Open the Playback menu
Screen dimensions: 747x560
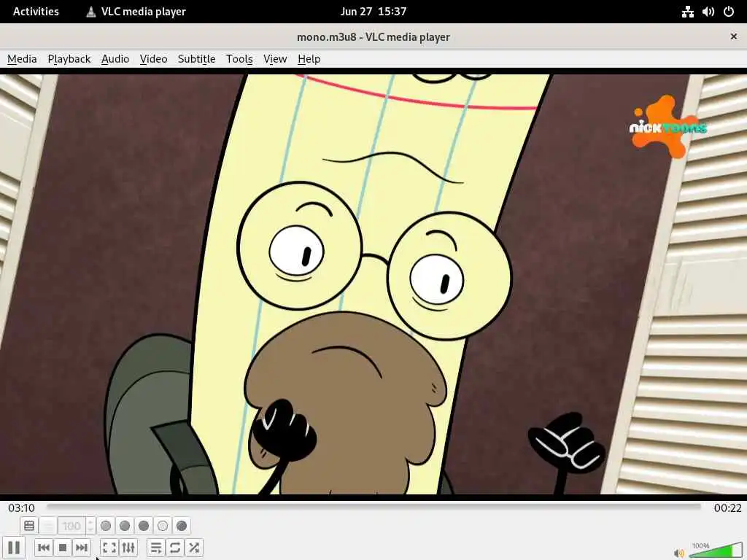tap(69, 59)
